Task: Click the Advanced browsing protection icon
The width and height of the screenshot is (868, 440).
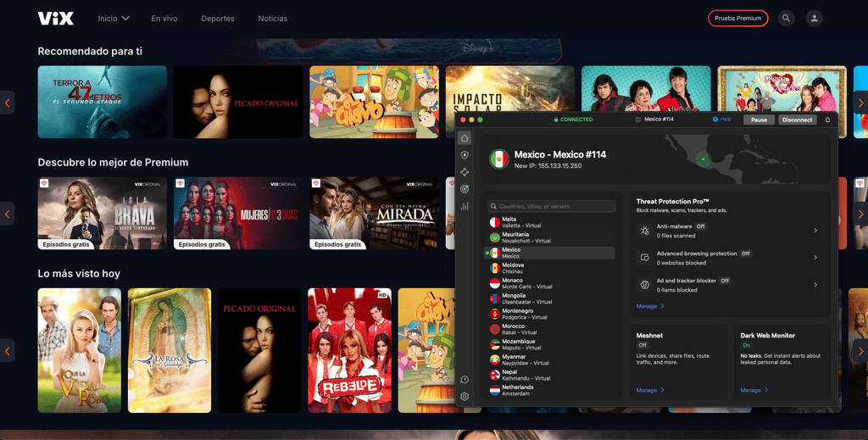Action: point(644,258)
